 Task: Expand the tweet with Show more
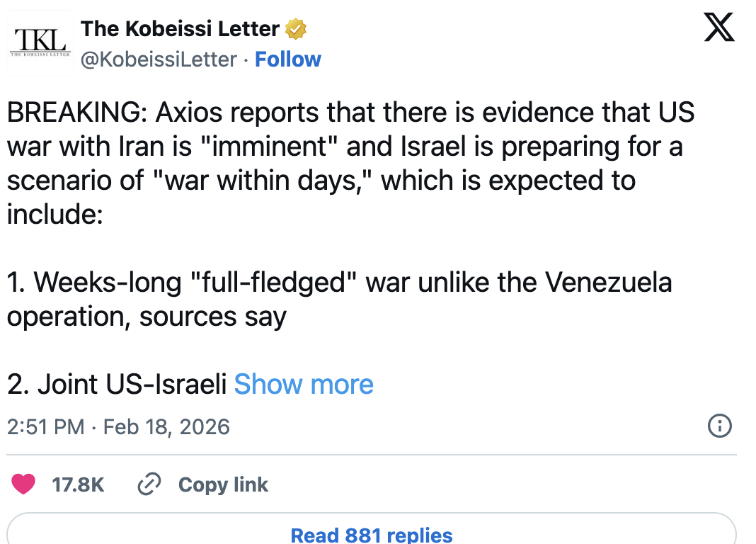tap(304, 384)
